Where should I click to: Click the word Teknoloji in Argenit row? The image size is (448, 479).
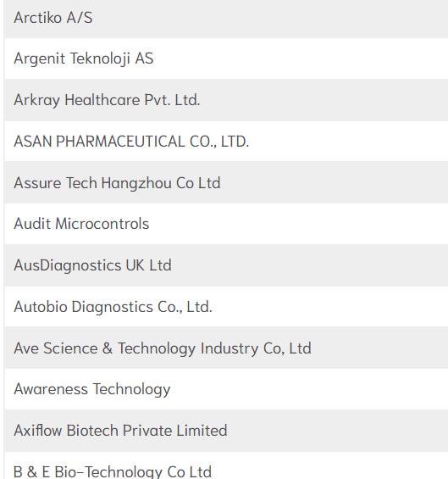[x=101, y=58]
